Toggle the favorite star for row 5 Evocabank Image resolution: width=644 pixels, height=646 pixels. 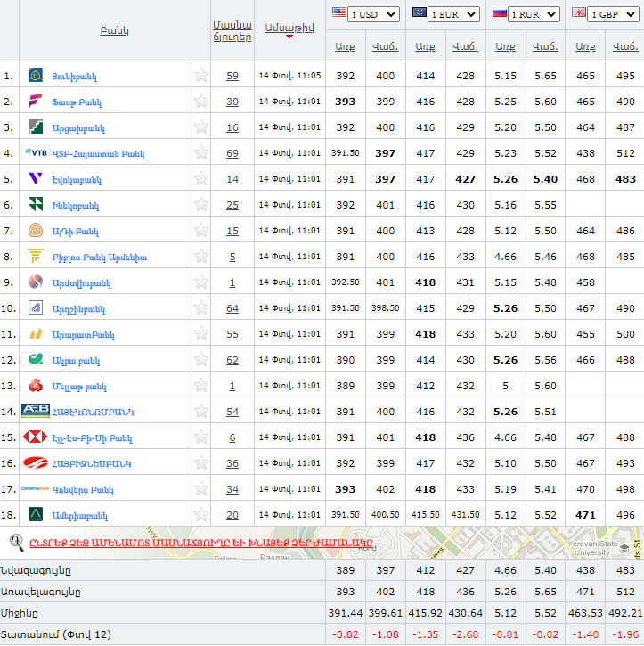pos(201,178)
